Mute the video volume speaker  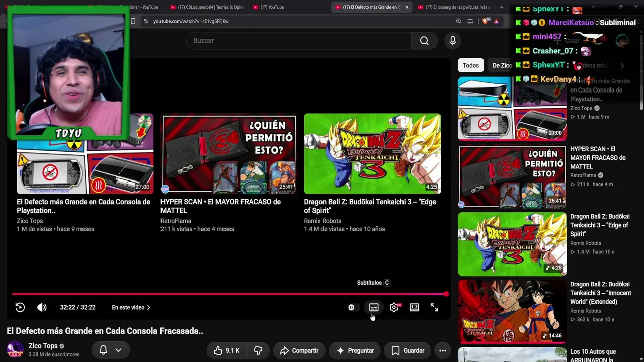[42, 307]
